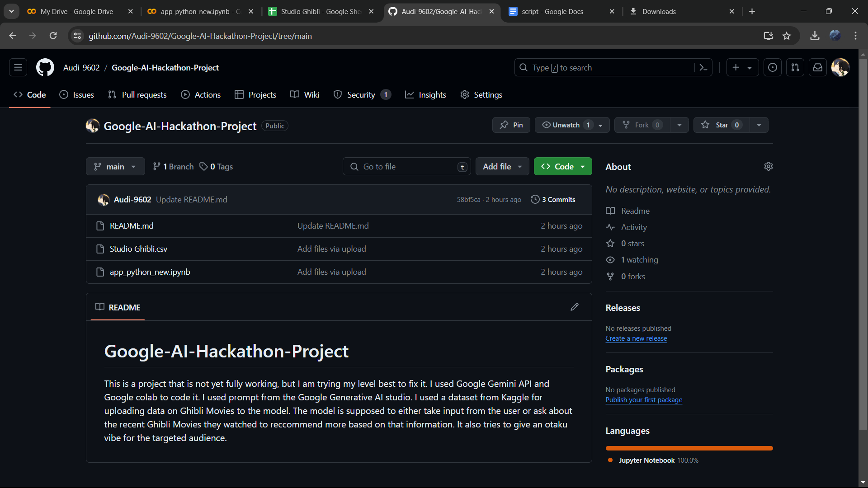
Task: Open the GitHub hamburger navigation menu
Action: 18,68
